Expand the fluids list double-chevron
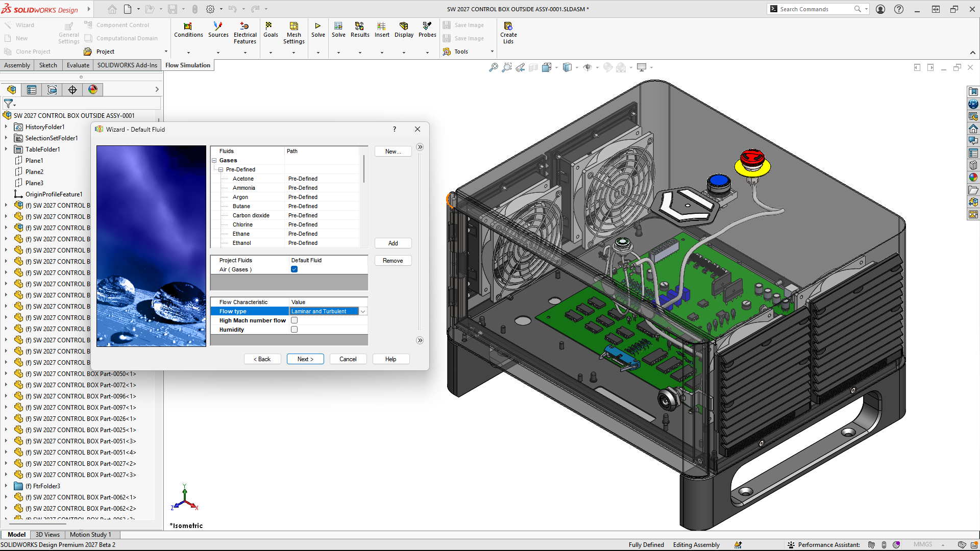Viewport: 980px width, 551px height. [x=420, y=147]
